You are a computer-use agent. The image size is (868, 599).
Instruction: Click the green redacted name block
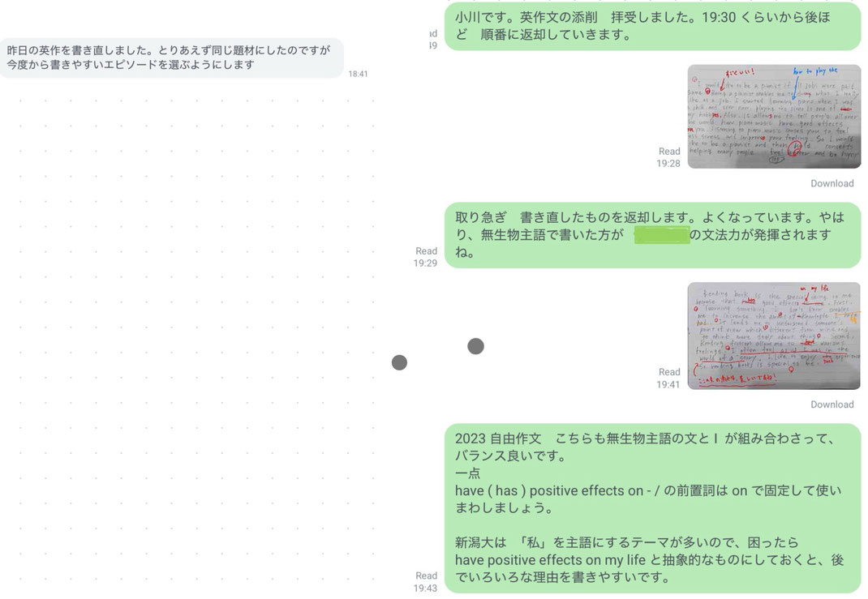(x=661, y=235)
